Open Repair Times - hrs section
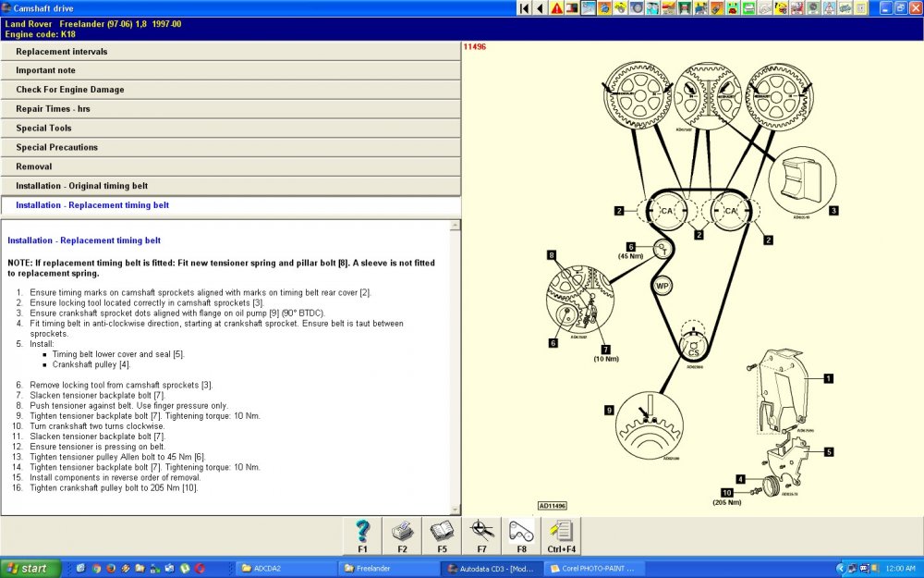Image resolution: width=924 pixels, height=578 pixels. (230, 108)
